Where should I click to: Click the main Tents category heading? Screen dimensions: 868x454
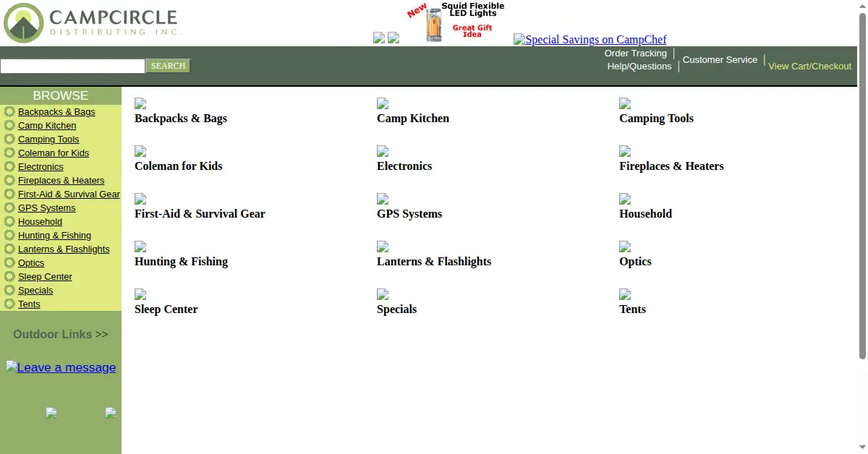pos(632,309)
